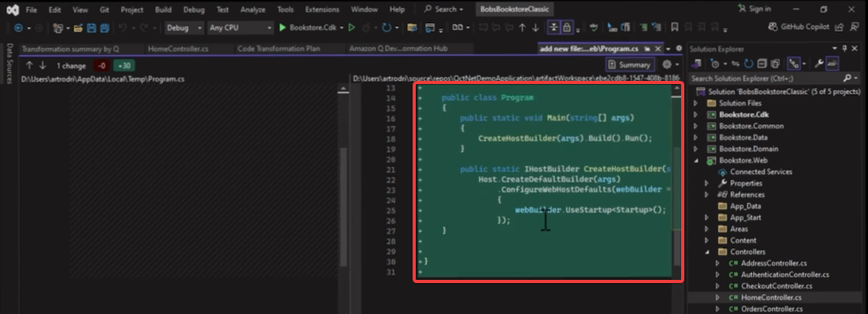Select AuthenticationController.cs in Solution Explorer

(x=784, y=274)
